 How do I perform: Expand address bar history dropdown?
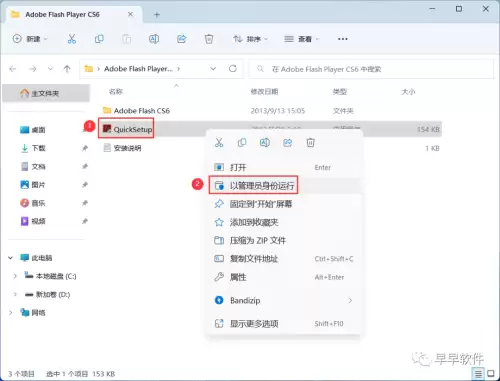[x=213, y=69]
